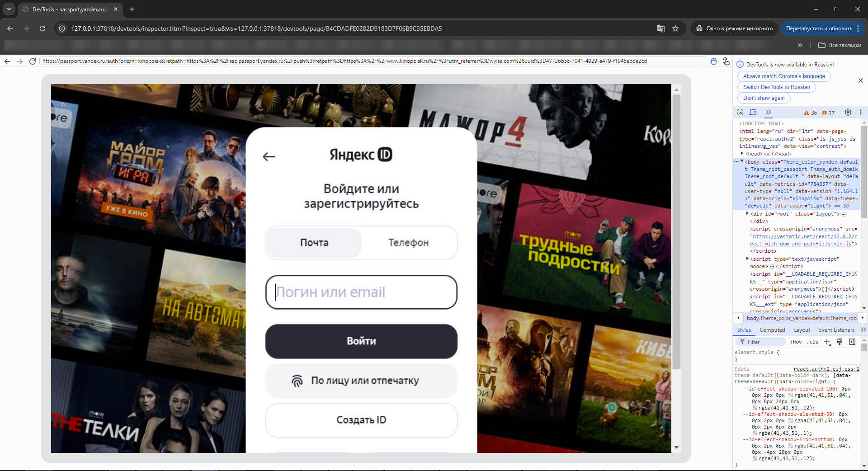Image resolution: width=868 pixels, height=471 pixels.
Task: Toggle the device toolbar icon in DevTools
Action: [x=753, y=113]
